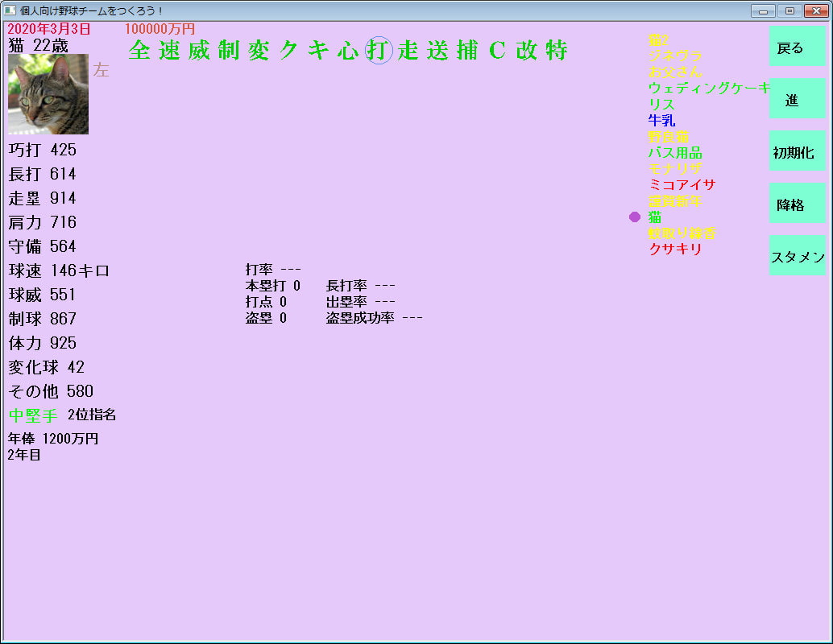Choose the 制 (control) training character
The width and height of the screenshot is (833, 644).
[229, 51]
